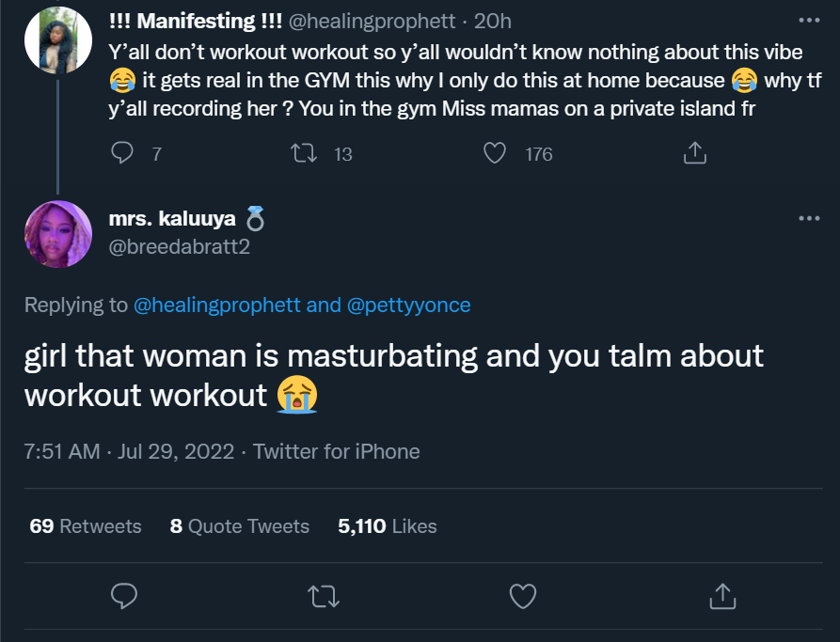Open mrs. kaluuya profile picture
Viewport: 840px width, 642px height.
[x=58, y=234]
